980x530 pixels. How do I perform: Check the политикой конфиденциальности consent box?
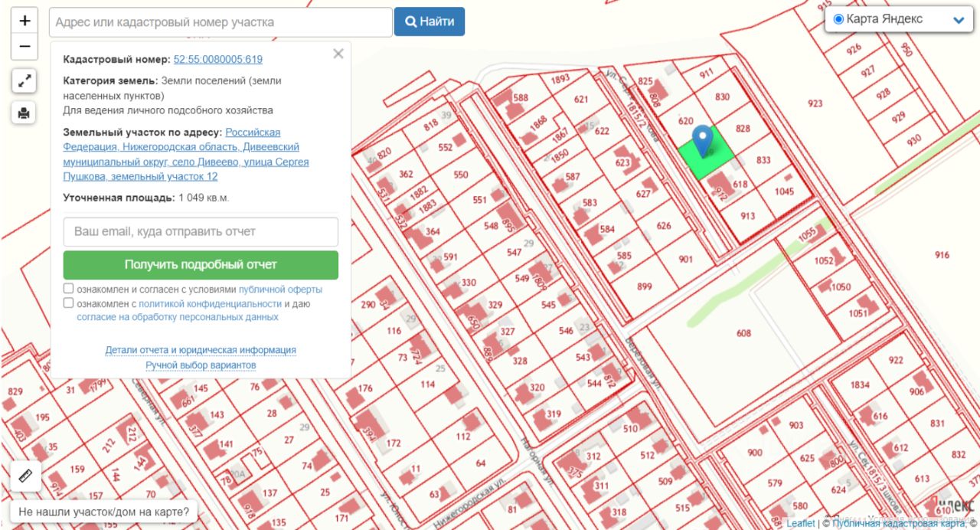(x=69, y=303)
